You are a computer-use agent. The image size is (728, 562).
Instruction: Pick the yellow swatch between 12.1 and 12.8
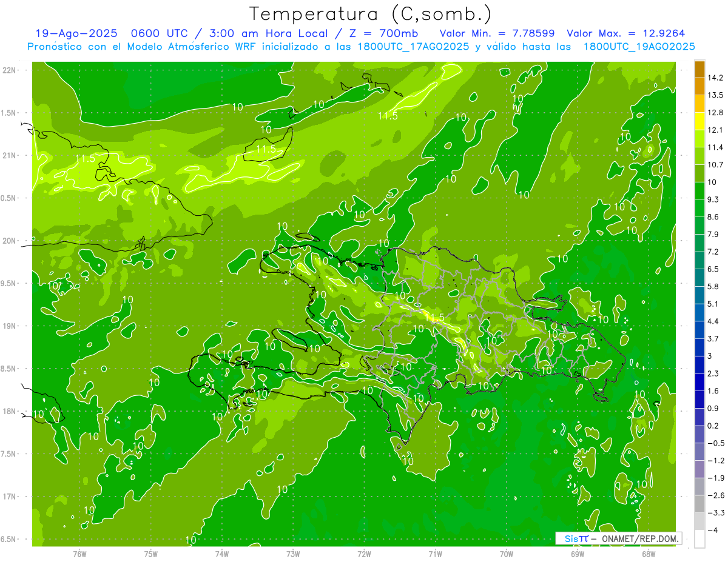tap(699, 121)
